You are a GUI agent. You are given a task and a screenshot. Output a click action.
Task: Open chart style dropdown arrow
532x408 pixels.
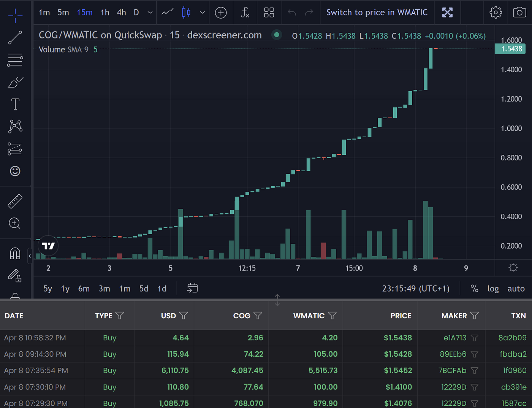click(203, 13)
